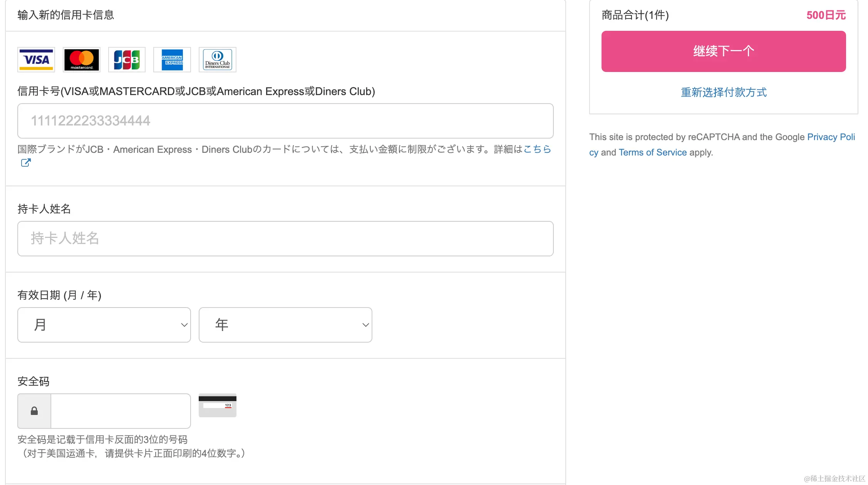
Task: Click the VISA card logo
Action: [36, 60]
